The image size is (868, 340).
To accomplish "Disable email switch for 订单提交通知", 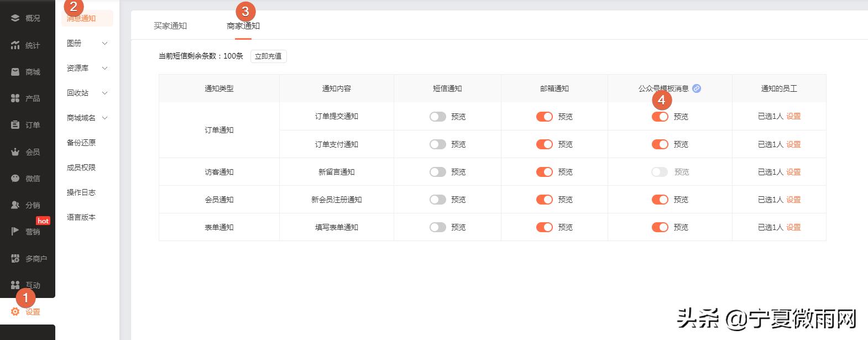I will [x=545, y=117].
